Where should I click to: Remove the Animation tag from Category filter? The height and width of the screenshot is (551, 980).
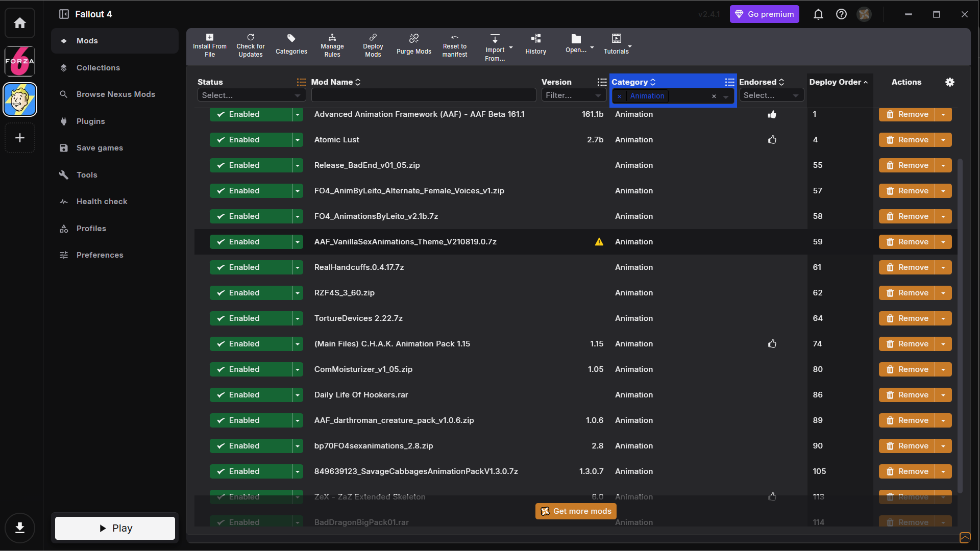pyautogui.click(x=619, y=96)
